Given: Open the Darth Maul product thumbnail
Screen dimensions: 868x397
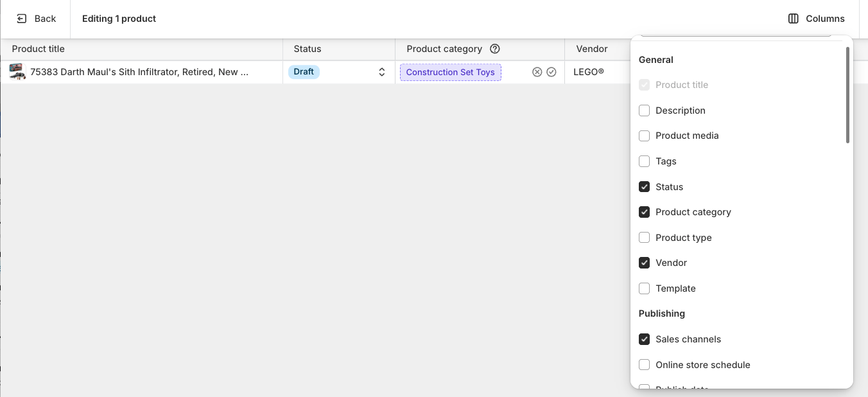Looking at the screenshot, I should pyautogui.click(x=17, y=72).
